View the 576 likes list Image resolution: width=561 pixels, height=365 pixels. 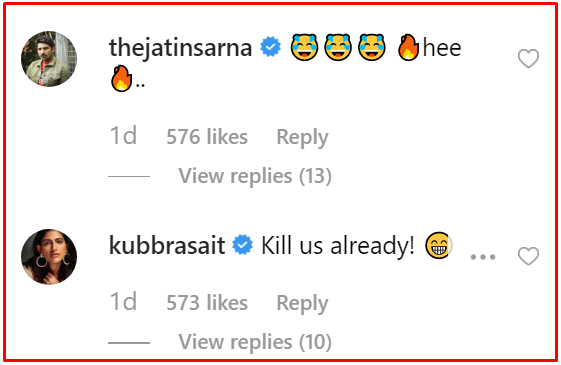[207, 137]
